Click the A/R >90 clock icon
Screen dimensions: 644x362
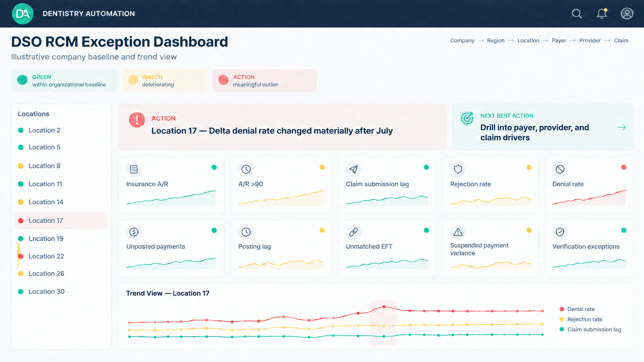point(246,169)
